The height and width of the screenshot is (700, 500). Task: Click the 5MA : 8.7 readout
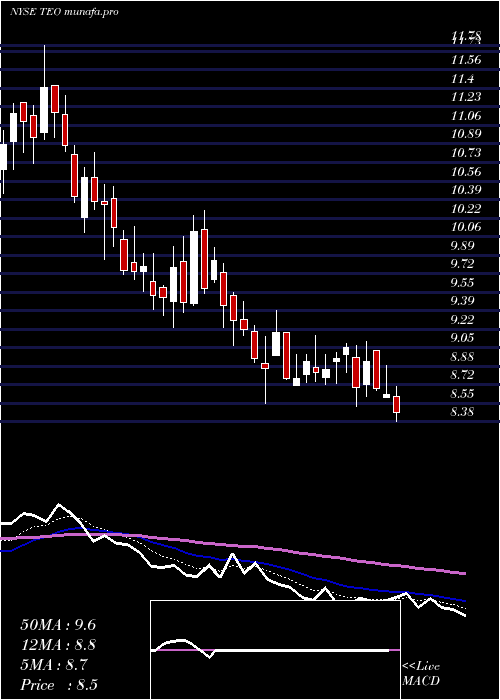(x=54, y=665)
